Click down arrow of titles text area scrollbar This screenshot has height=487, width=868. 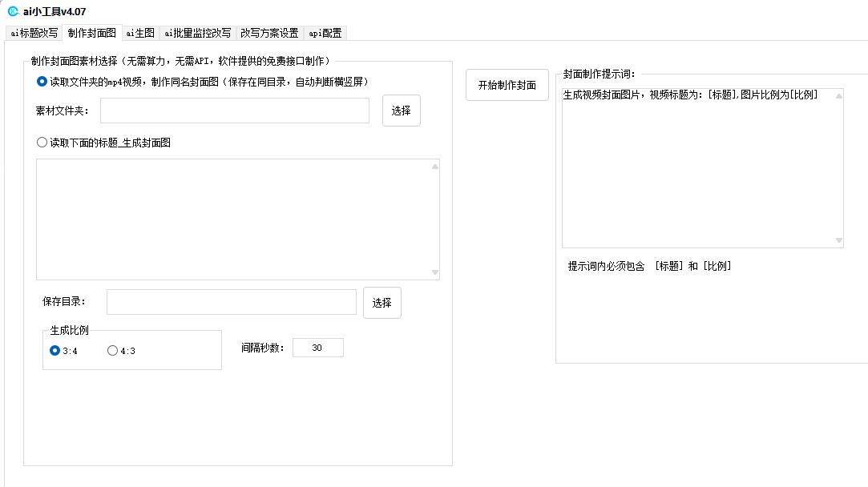click(435, 273)
